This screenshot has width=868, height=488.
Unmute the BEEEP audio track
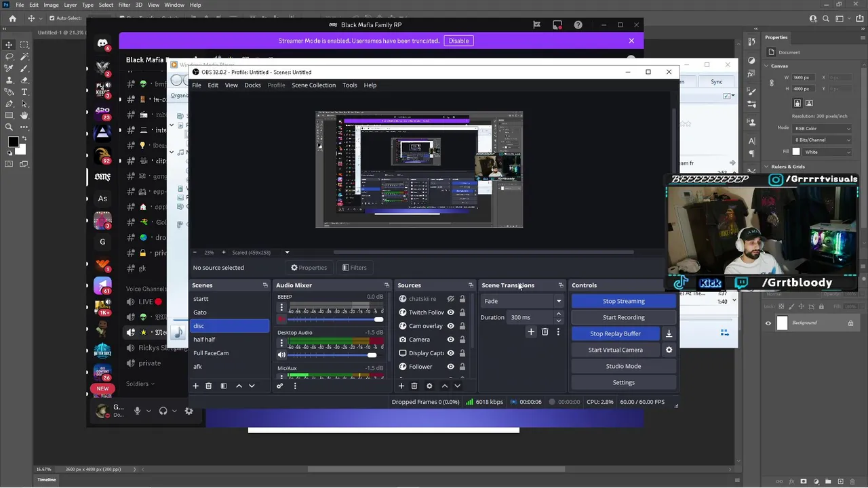coord(281,319)
